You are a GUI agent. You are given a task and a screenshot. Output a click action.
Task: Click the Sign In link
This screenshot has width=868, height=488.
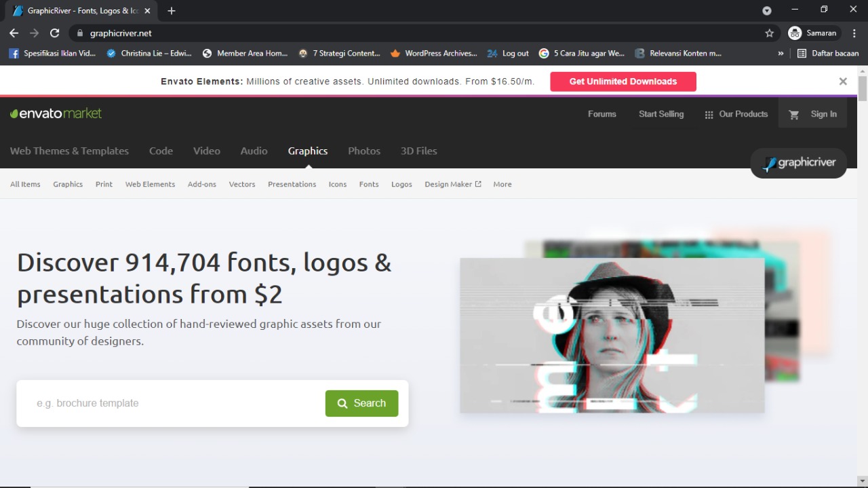pyautogui.click(x=823, y=114)
